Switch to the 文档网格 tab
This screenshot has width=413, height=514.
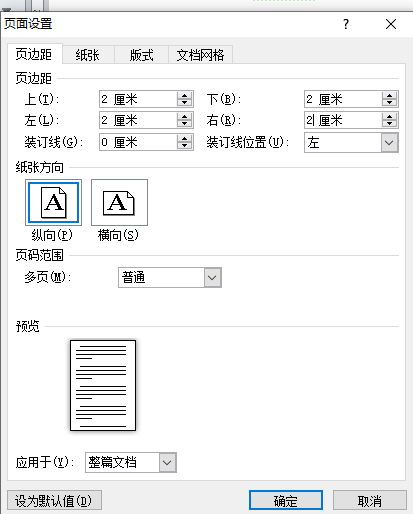tap(200, 55)
